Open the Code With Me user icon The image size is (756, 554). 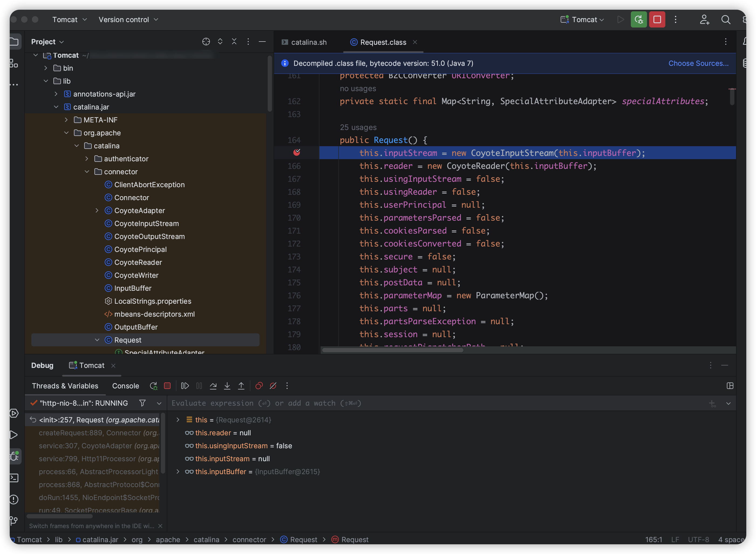click(x=704, y=19)
